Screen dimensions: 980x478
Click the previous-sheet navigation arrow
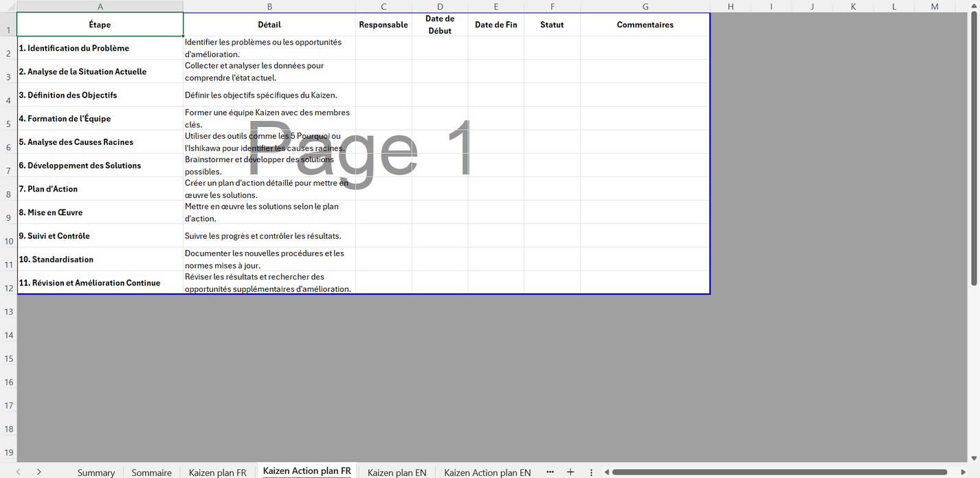click(17, 472)
